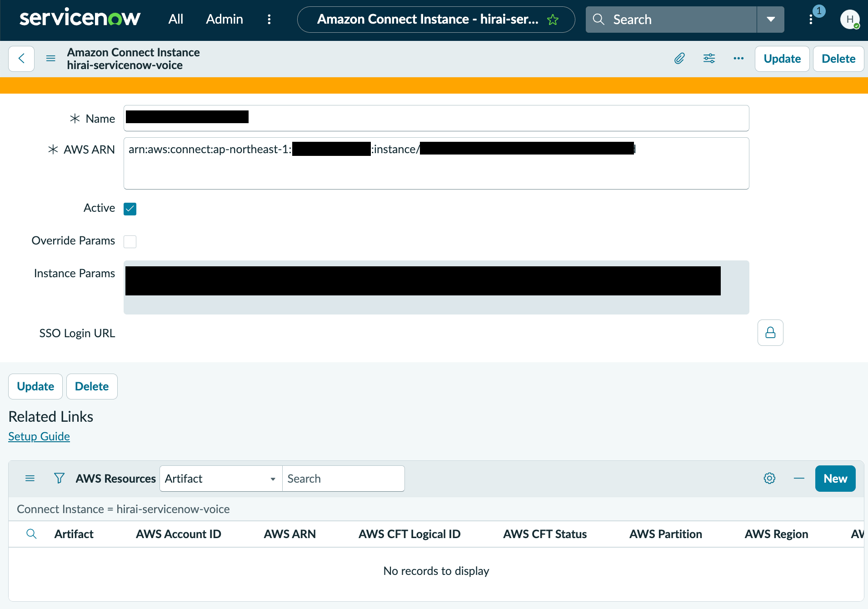
Task: Sort by AWS Account ID column header
Action: (x=179, y=534)
